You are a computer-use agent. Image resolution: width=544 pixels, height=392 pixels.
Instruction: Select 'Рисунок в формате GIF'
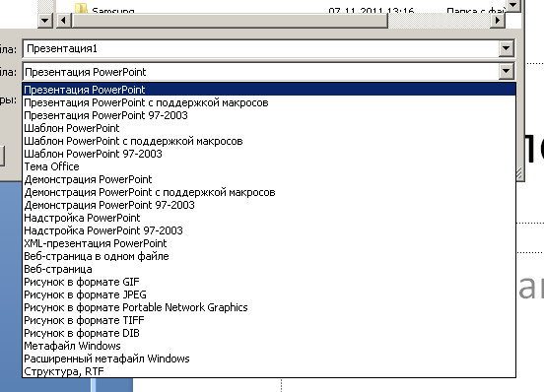coord(269,282)
